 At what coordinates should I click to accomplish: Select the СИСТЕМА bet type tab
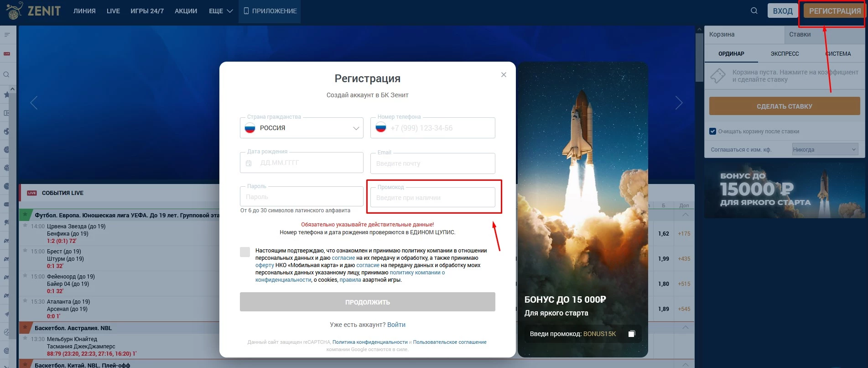click(x=838, y=54)
